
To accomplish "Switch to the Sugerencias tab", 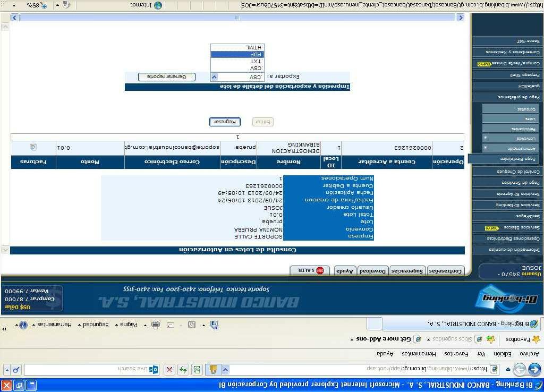I will pos(407,271).
